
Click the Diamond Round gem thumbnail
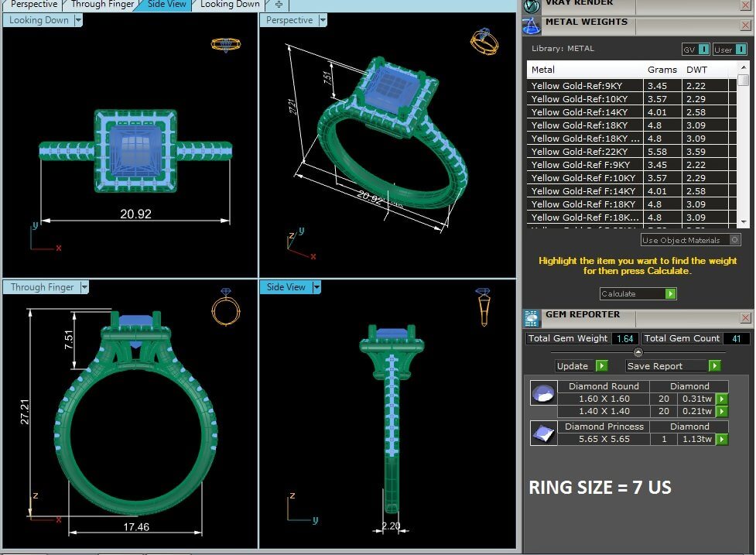(x=543, y=393)
